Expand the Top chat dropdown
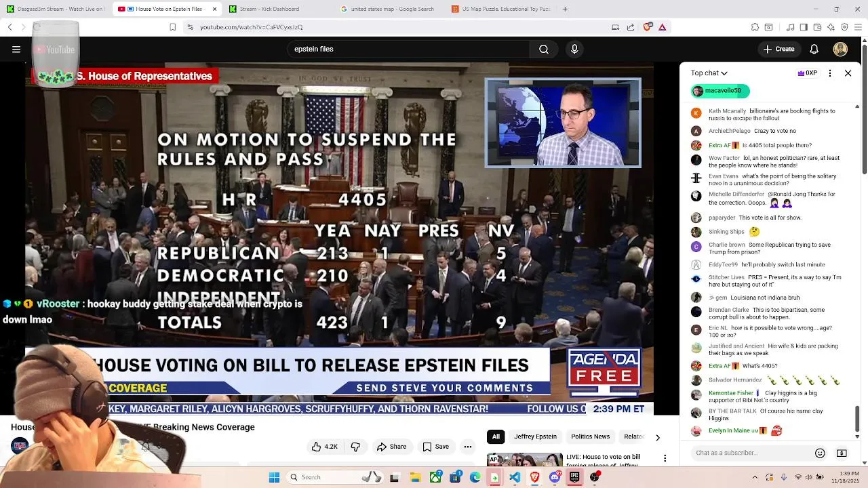The width and height of the screenshot is (868, 488). (x=709, y=73)
